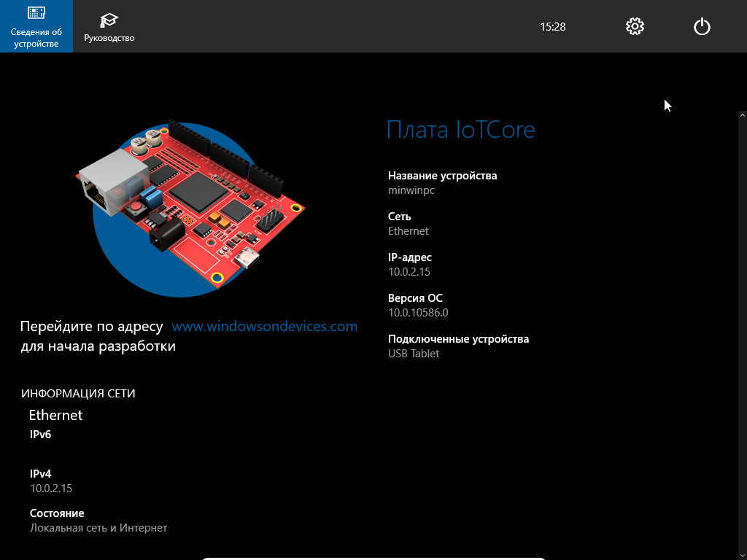Screen dimensions: 747x560
Task: Click the Перейдите по адресу text
Action: coord(91,327)
